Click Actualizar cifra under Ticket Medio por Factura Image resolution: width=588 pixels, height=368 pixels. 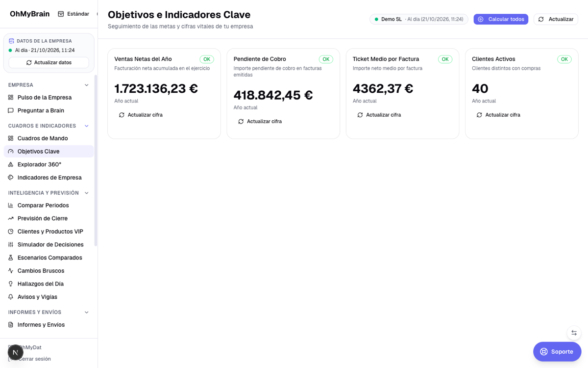[x=379, y=115]
